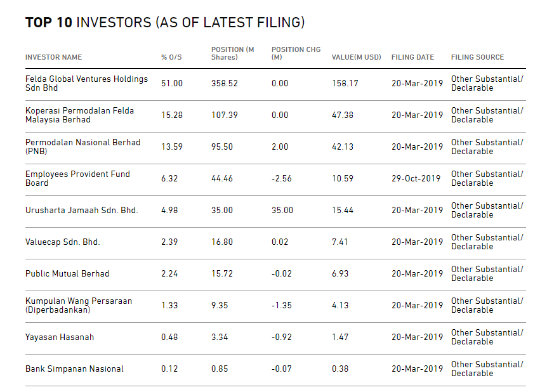
Task: Click the Value (M USD) column header
Action: pos(356,57)
